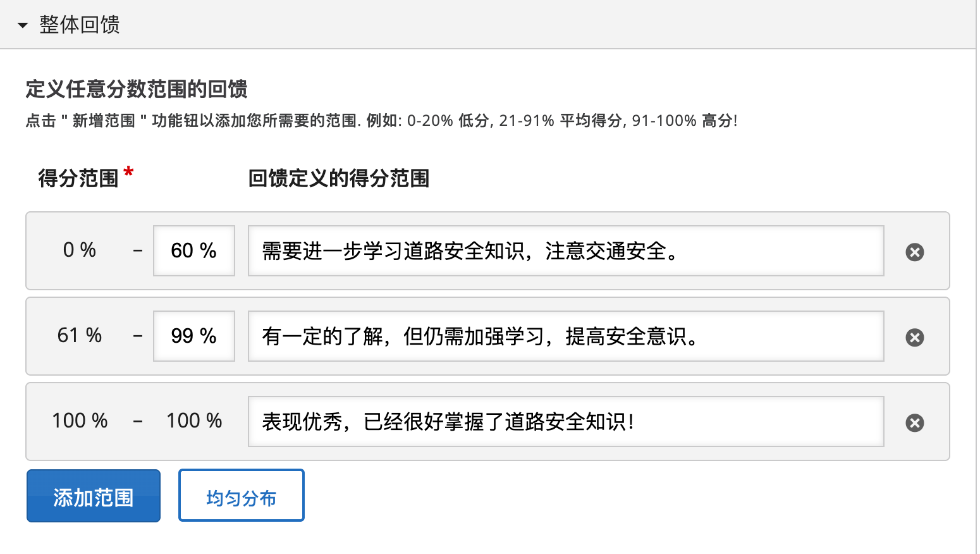Select the 60% upper bound input
The width and height of the screenshot is (980, 554).
coord(193,250)
